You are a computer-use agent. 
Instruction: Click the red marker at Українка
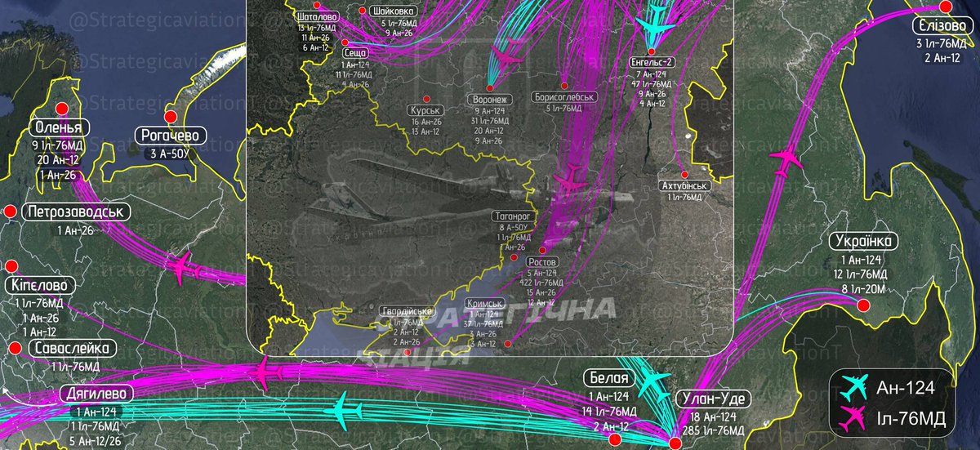(x=862, y=306)
